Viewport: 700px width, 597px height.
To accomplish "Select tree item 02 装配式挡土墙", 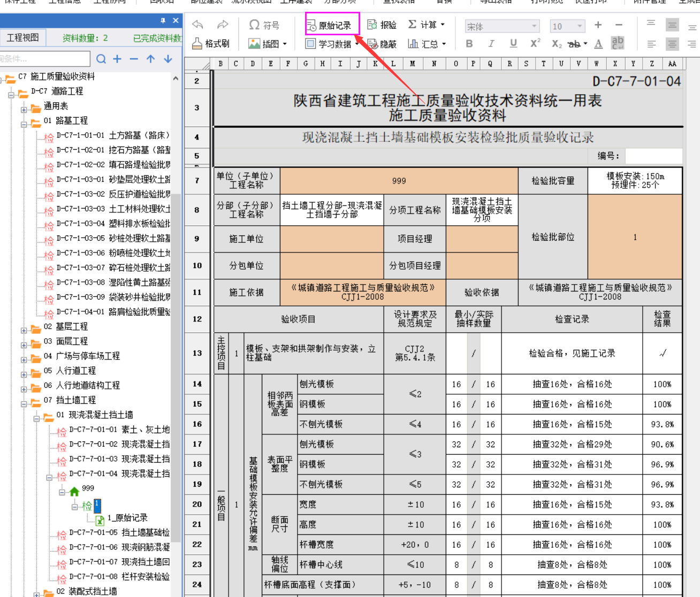I will pos(87,591).
